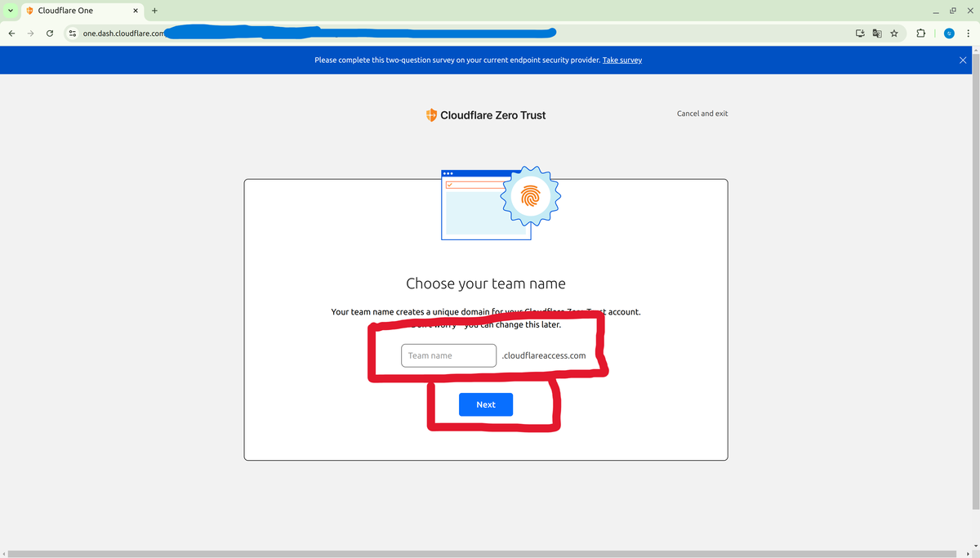The width and height of the screenshot is (980, 558).
Task: Click the .cloudflareaccess.com suffix text
Action: point(544,355)
